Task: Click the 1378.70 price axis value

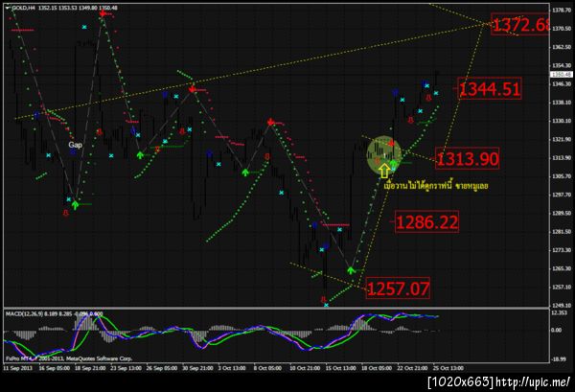Action: [x=562, y=10]
